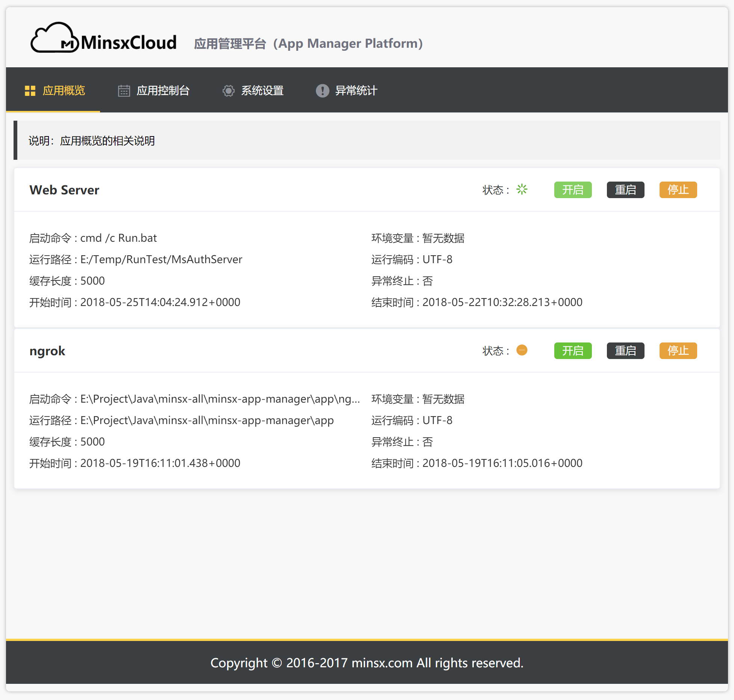Stop ngrok with 停止 button
Image resolution: width=734 pixels, height=700 pixels.
(x=678, y=351)
